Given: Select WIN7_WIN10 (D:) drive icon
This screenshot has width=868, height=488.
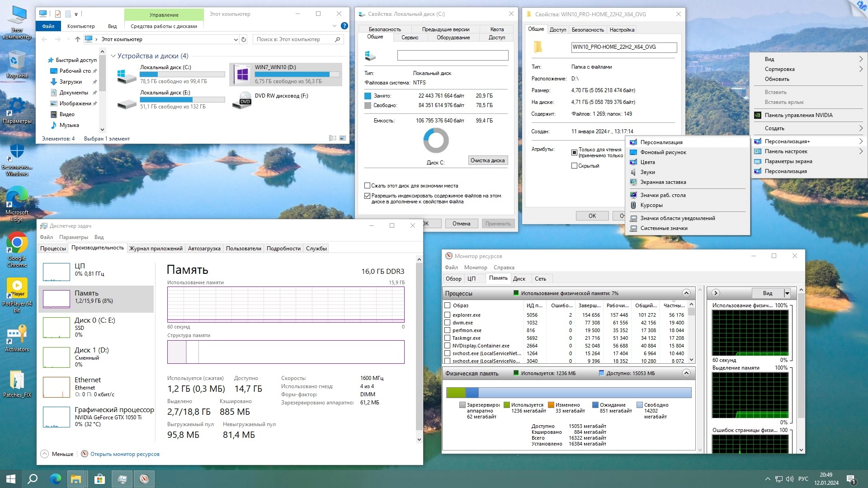Looking at the screenshot, I should [242, 74].
